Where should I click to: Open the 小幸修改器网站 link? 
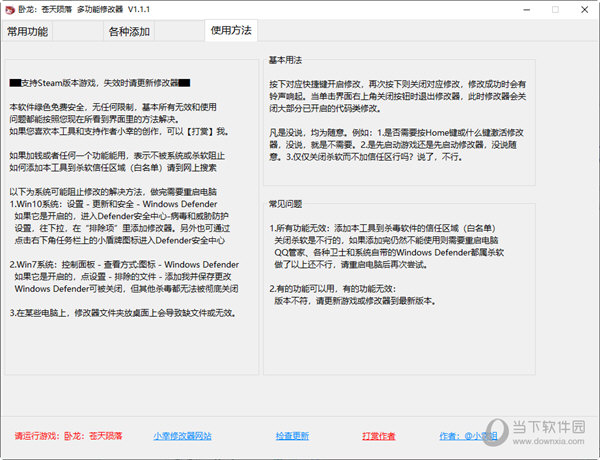[182, 436]
